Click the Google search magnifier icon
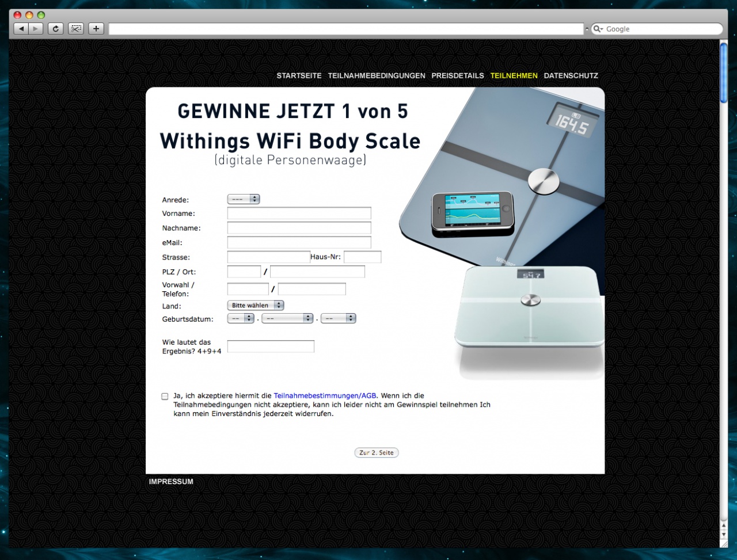Image resolution: width=737 pixels, height=560 pixels. tap(598, 29)
